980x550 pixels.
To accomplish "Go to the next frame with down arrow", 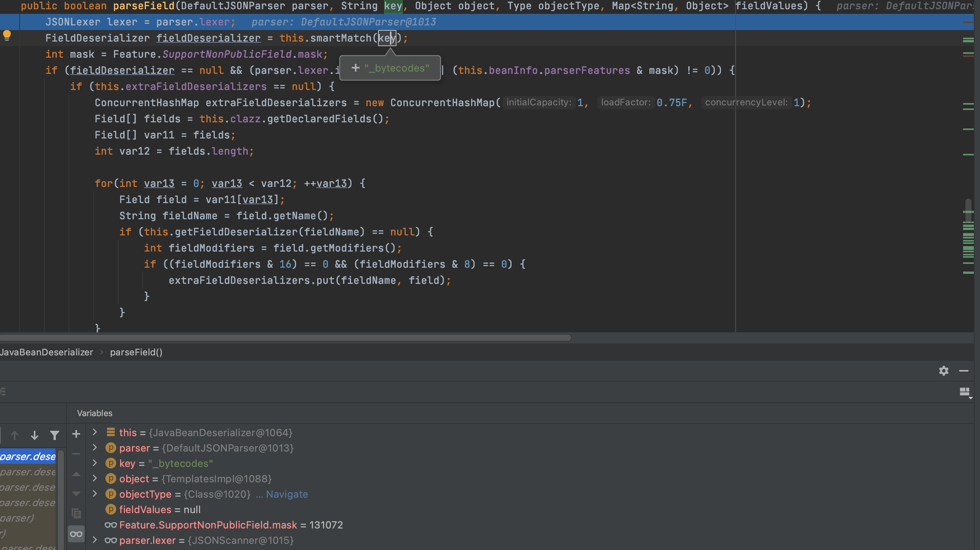I will click(x=35, y=435).
